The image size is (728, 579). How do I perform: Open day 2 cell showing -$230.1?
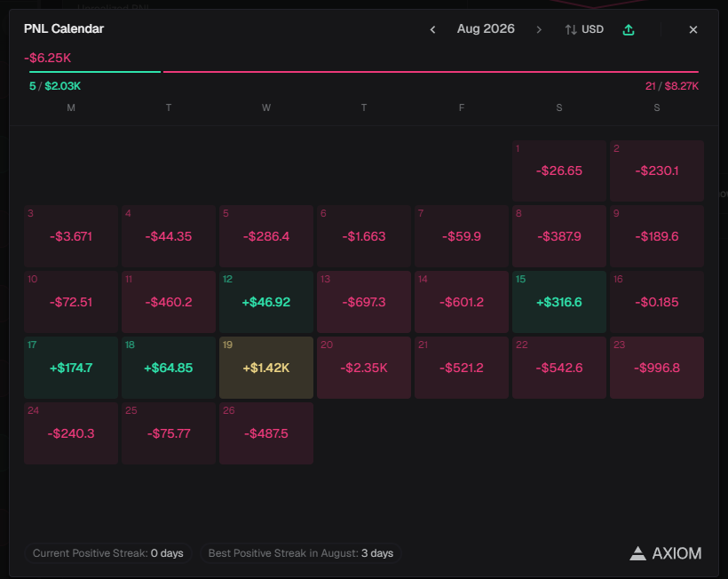[x=657, y=171]
